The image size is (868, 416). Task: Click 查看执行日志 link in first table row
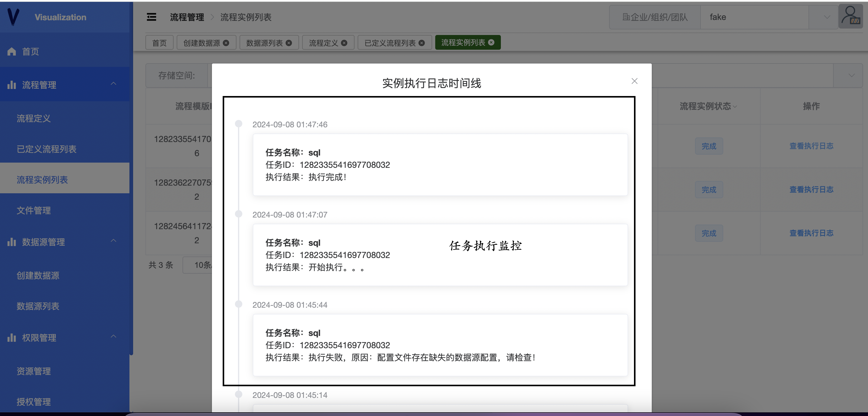pyautogui.click(x=811, y=146)
